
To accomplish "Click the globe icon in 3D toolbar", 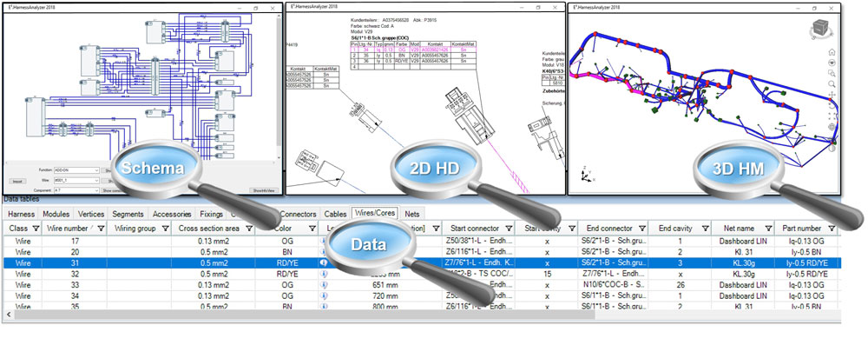I will pyautogui.click(x=832, y=127).
